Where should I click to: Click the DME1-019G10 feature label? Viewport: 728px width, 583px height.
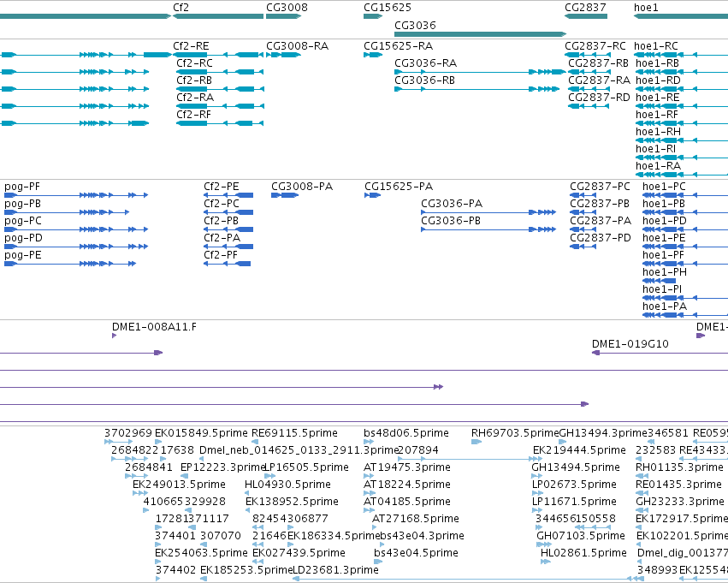(630, 344)
